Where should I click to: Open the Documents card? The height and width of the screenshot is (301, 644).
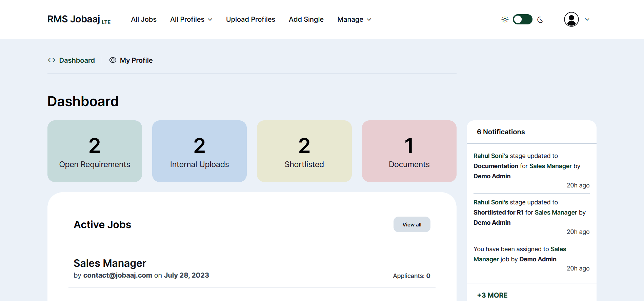[409, 151]
